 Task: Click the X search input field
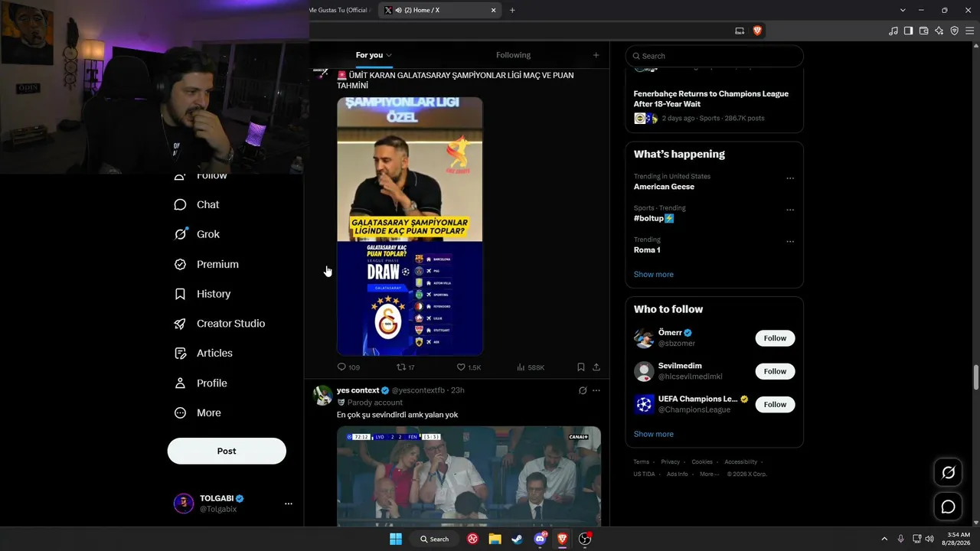(714, 56)
